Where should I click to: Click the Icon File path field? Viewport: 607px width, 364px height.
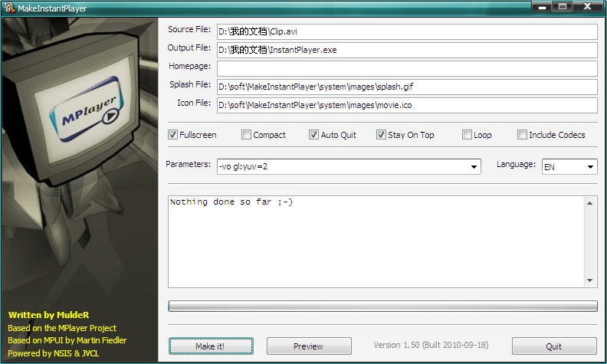point(407,105)
